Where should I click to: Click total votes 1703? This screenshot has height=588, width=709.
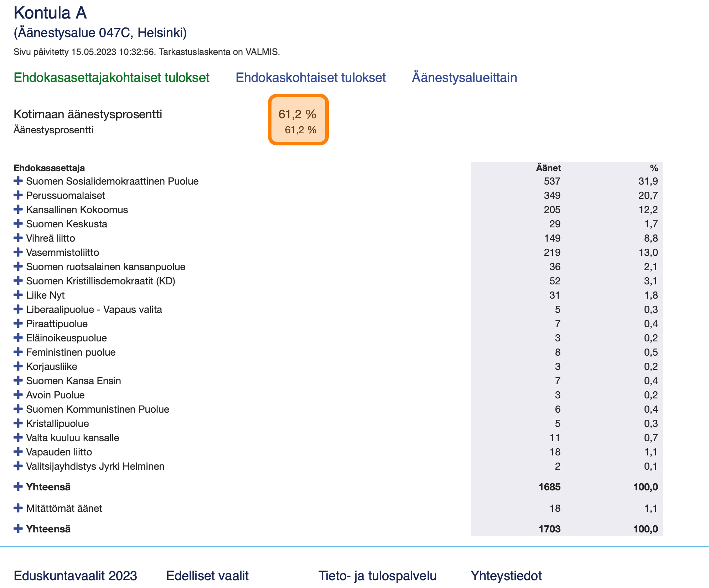pos(550,529)
